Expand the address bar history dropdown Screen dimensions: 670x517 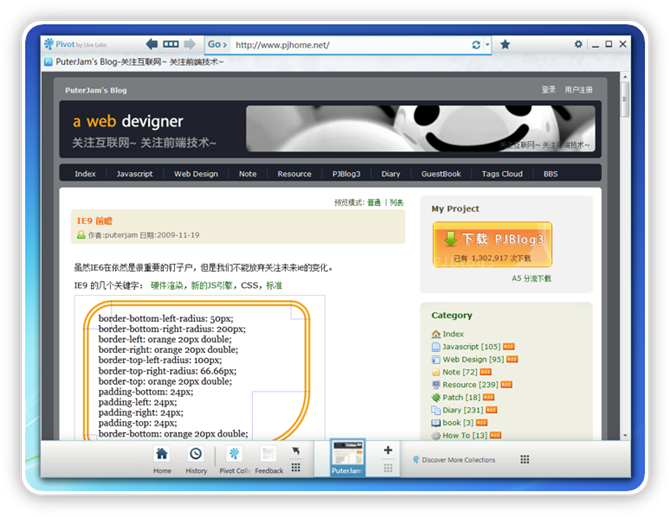(488, 45)
